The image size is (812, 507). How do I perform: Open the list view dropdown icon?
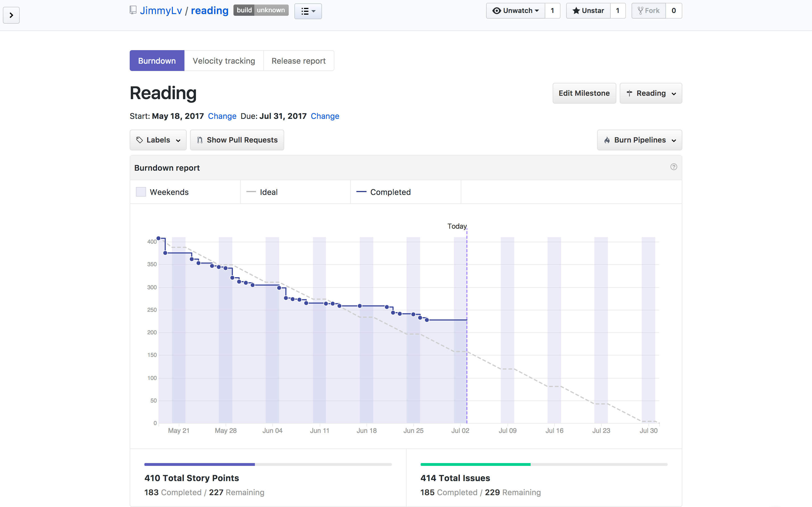308,11
